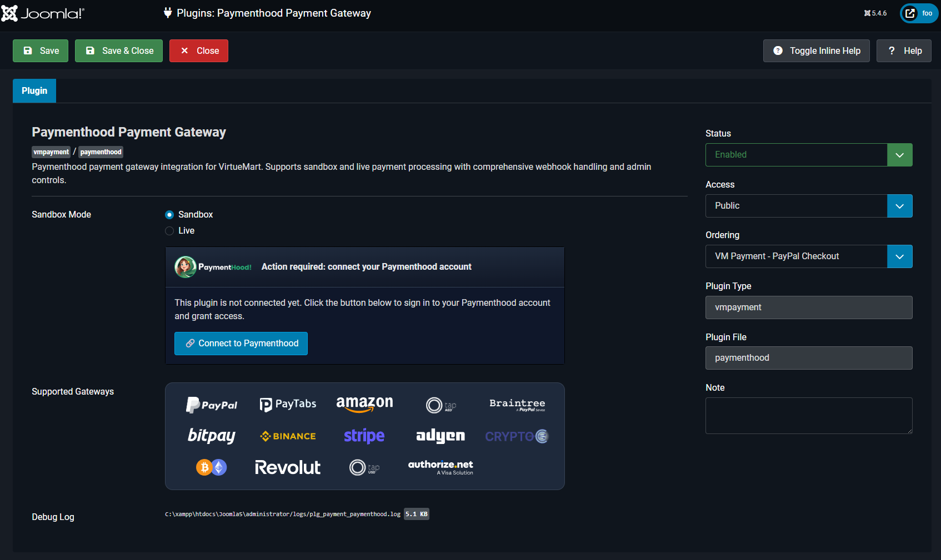The width and height of the screenshot is (941, 560).
Task: Click the Plugin File field paymenthood
Action: (x=809, y=358)
